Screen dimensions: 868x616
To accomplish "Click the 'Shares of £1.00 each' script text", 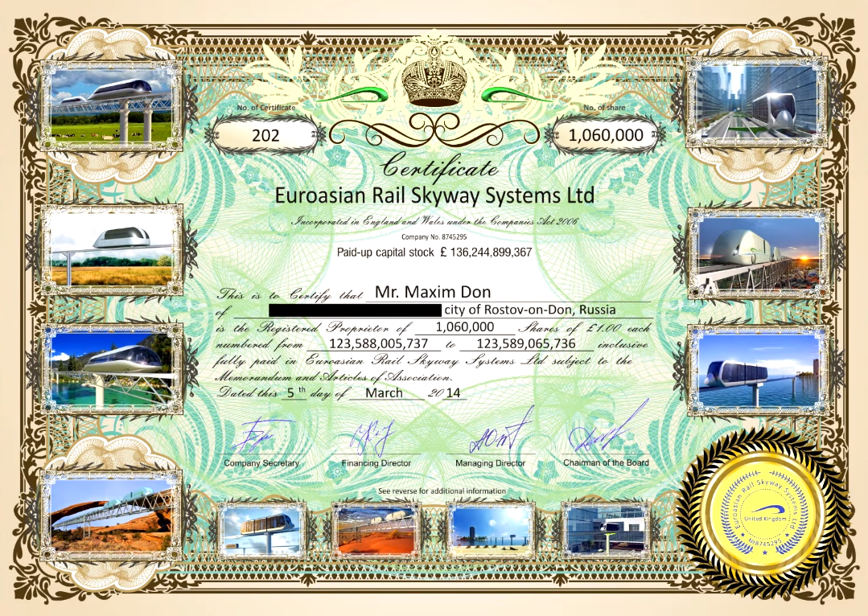I will (x=586, y=327).
